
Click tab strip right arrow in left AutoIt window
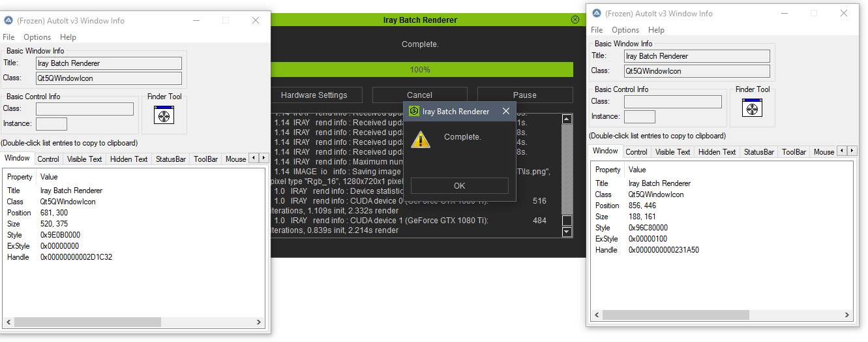[263, 158]
